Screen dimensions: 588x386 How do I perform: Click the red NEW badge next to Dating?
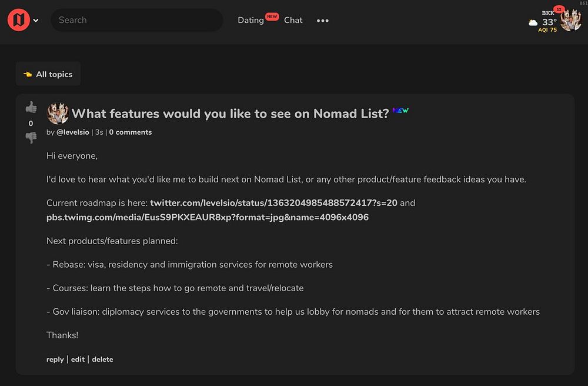(x=272, y=16)
